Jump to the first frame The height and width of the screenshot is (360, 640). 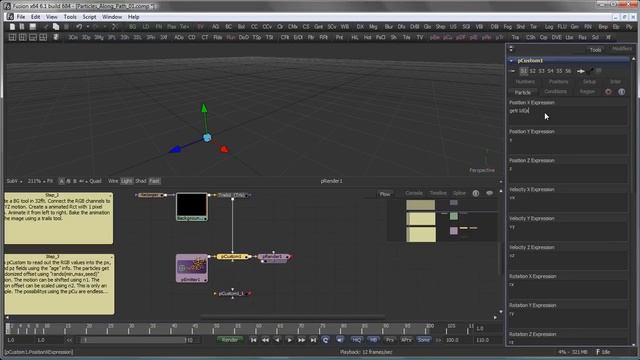253,340
